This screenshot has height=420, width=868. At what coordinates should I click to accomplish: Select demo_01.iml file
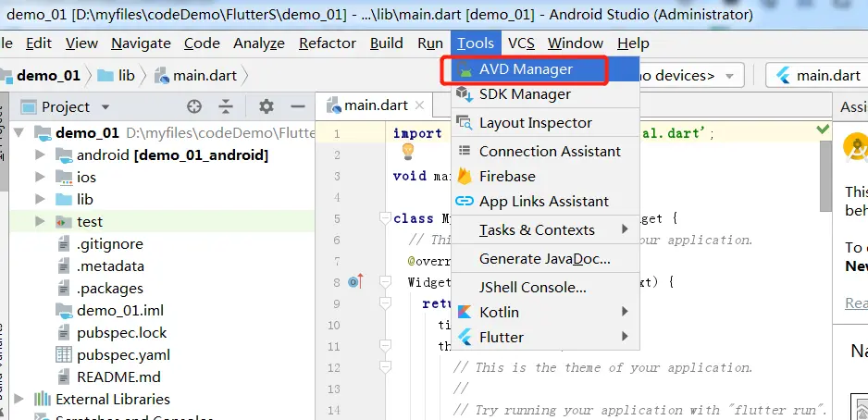click(110, 311)
